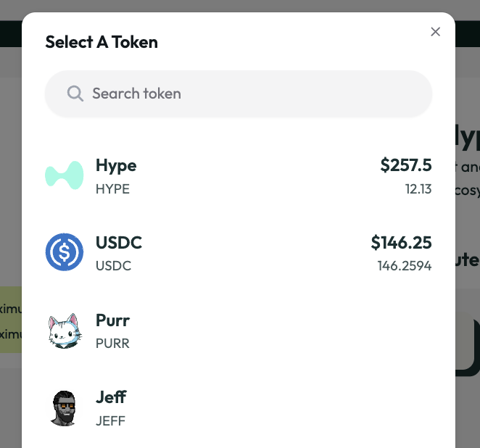
Task: Click the Purr cat avatar icon
Action: [65, 331]
